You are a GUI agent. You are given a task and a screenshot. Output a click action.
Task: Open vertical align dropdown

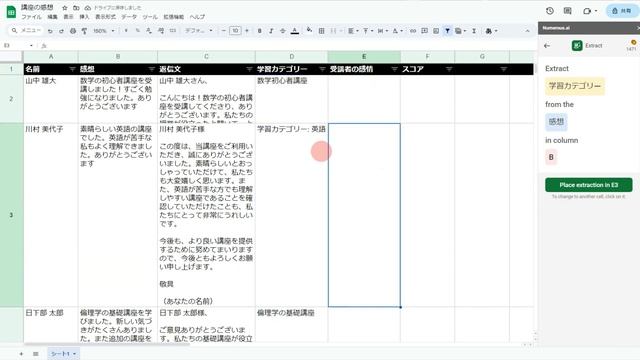(367, 31)
